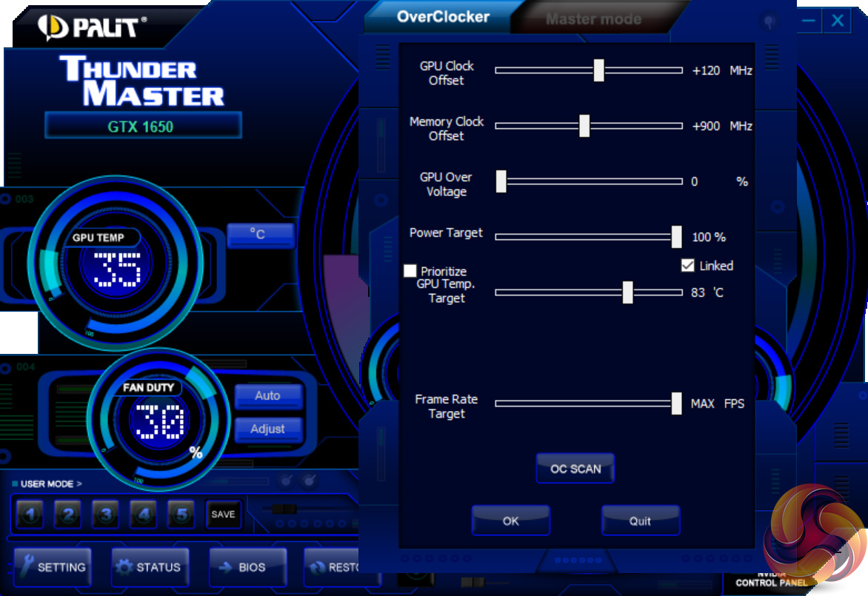Open STATUS with gear icon

point(150,567)
